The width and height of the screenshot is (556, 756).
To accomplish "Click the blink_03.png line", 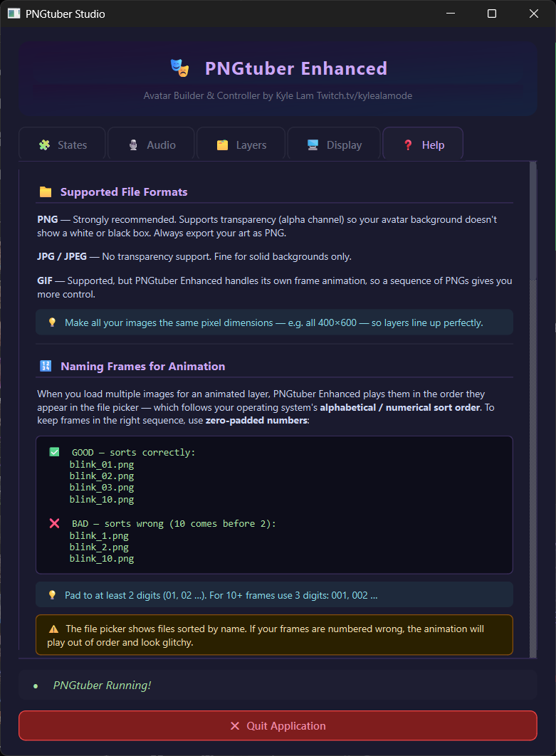I will pyautogui.click(x=102, y=488).
